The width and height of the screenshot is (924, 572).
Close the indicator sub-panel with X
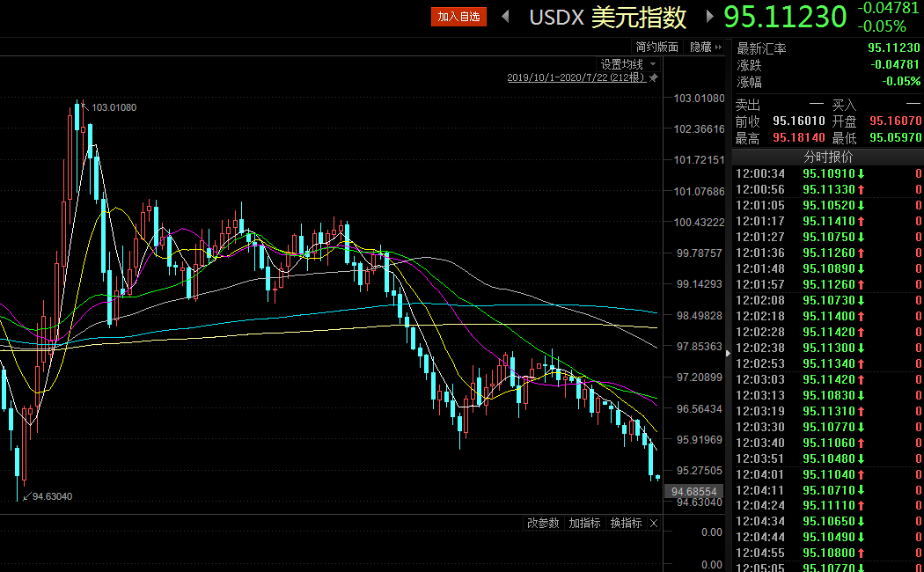click(x=654, y=523)
